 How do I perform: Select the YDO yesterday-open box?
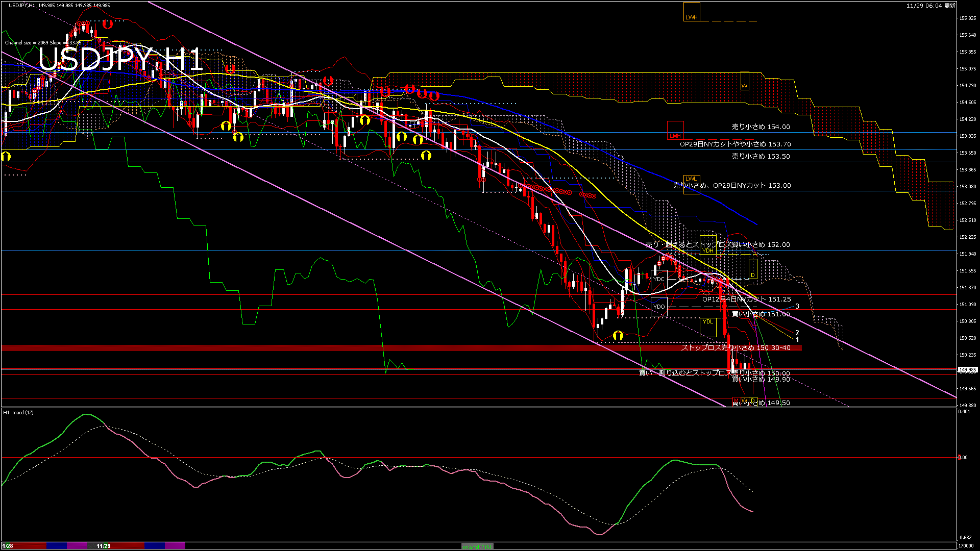(659, 307)
